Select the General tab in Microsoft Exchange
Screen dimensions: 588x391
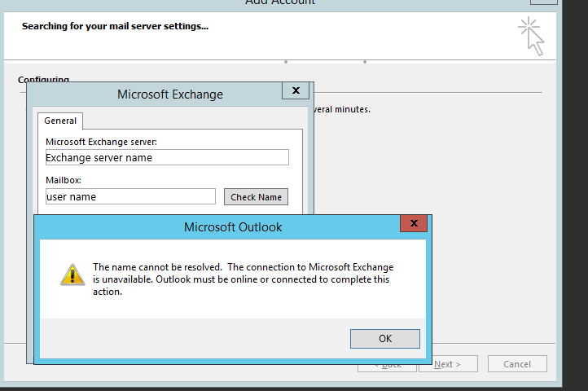point(60,121)
